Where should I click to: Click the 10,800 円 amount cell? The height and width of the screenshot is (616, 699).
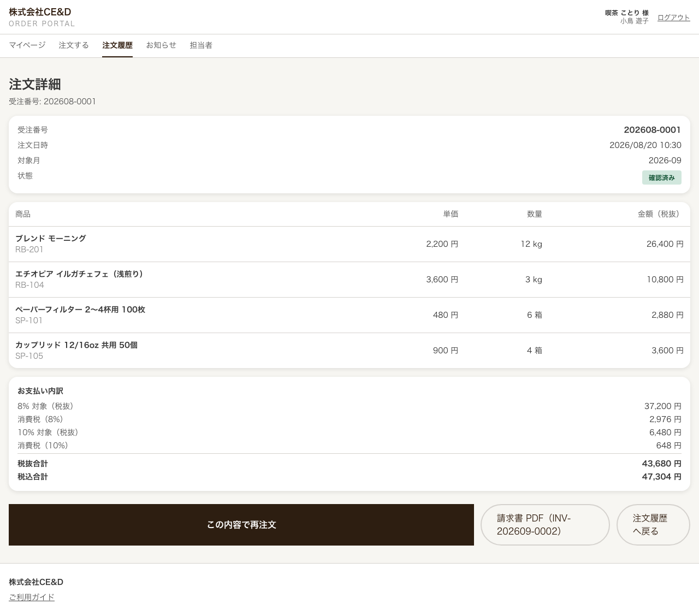click(x=665, y=280)
